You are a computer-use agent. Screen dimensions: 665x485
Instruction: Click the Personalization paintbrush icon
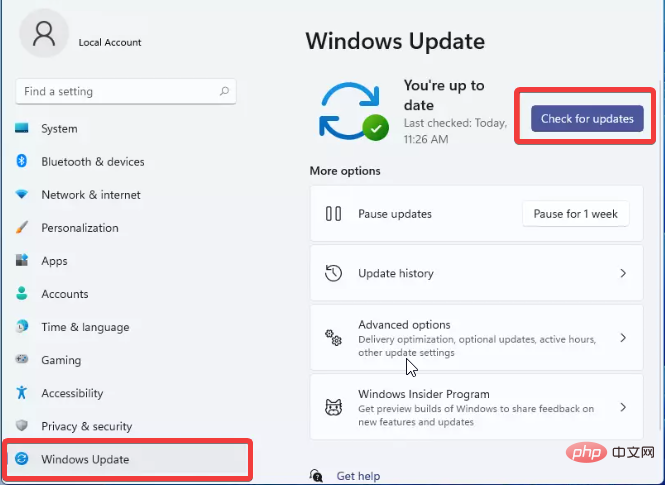(x=22, y=227)
